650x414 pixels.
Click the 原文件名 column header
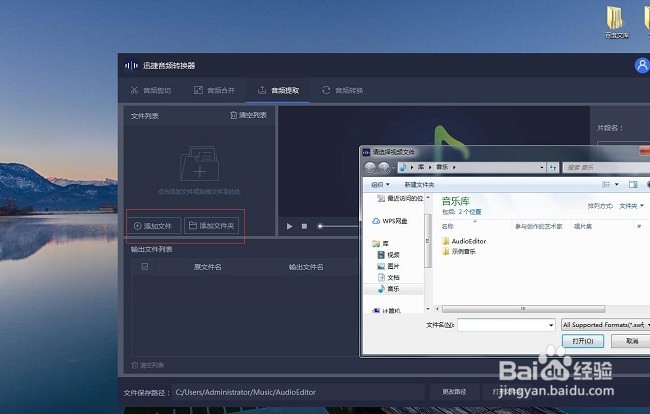point(208,267)
